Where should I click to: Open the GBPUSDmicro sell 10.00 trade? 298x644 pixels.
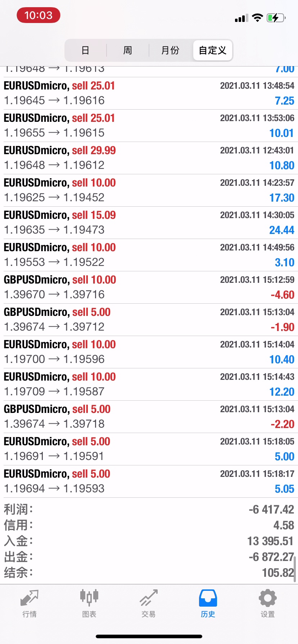[149, 287]
